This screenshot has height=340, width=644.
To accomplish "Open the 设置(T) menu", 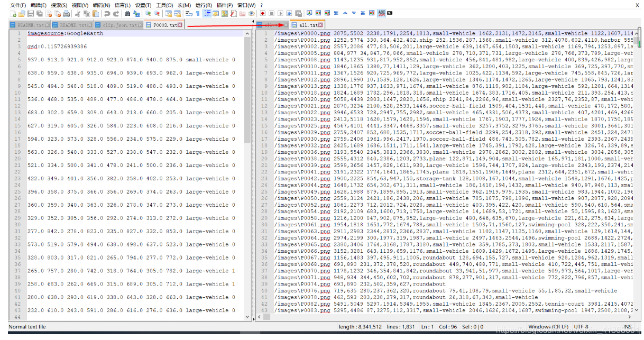I will [x=143, y=5].
